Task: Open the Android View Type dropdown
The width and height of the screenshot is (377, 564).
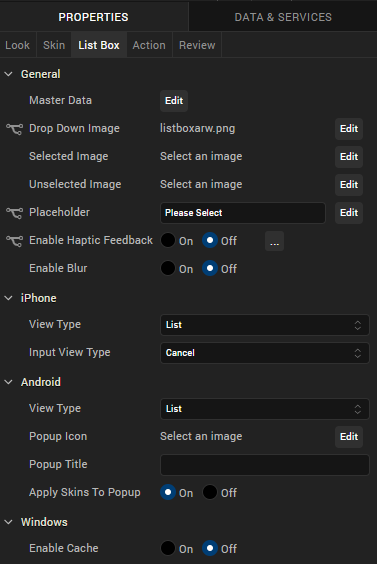Action: click(x=265, y=409)
